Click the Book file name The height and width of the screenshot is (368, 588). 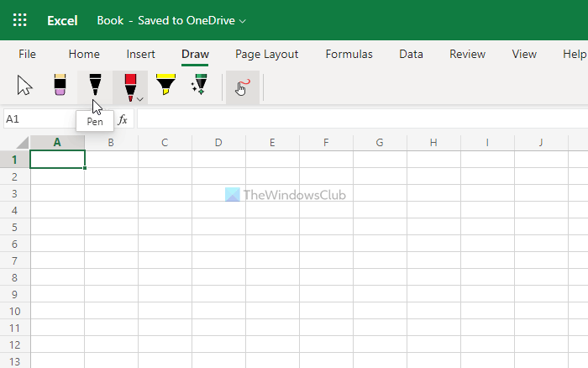110,20
